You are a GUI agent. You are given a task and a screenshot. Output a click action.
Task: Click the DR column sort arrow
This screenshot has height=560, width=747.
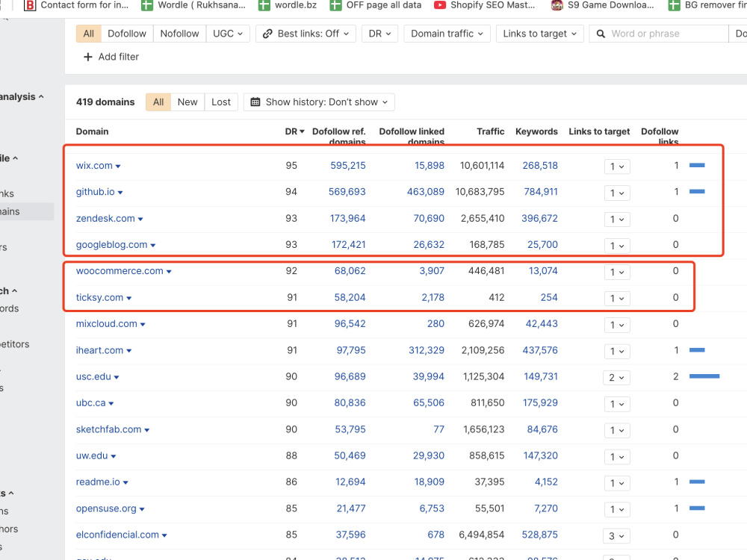302,131
